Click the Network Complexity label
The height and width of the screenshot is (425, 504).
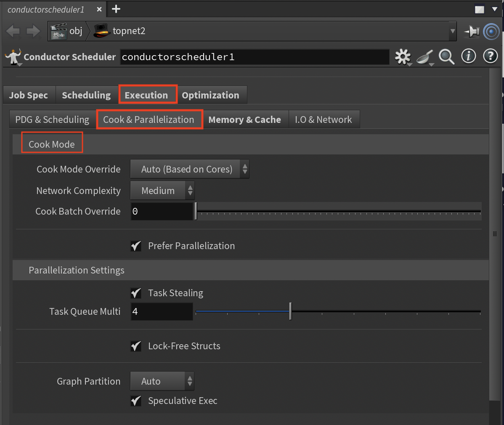tap(78, 191)
